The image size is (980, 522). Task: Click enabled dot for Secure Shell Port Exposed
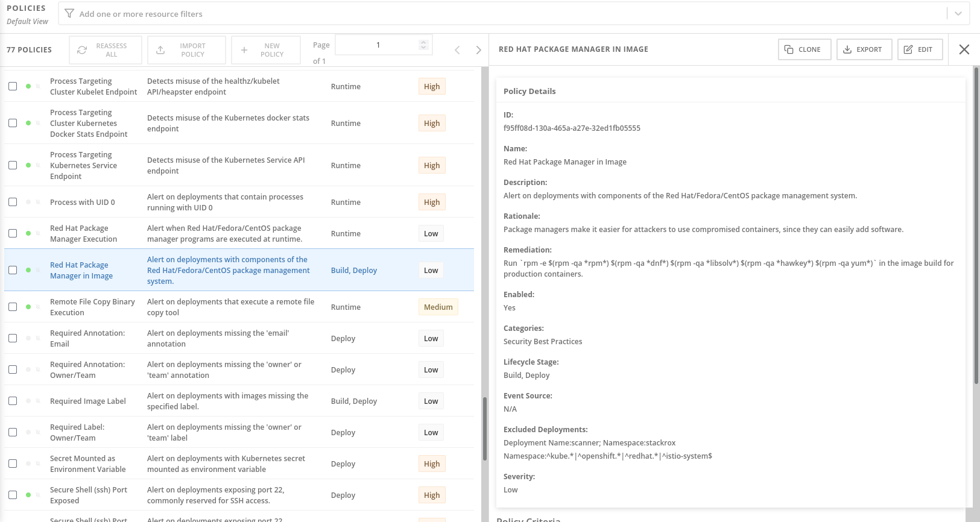(28, 495)
